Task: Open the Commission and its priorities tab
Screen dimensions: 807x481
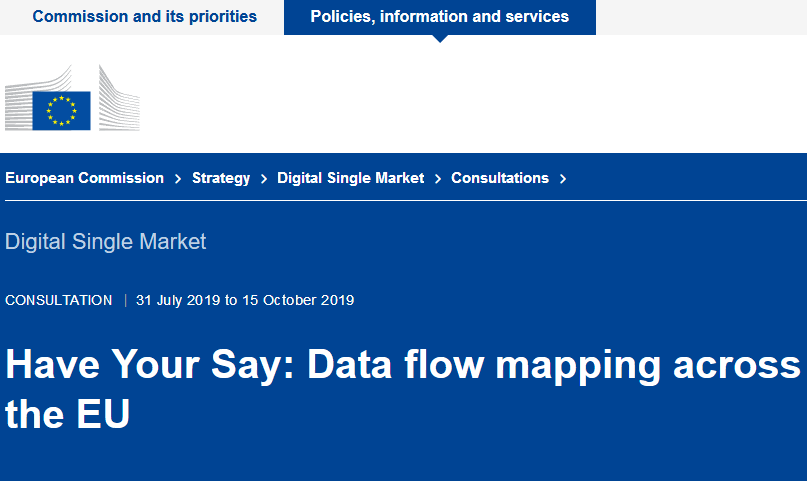Action: click(144, 16)
